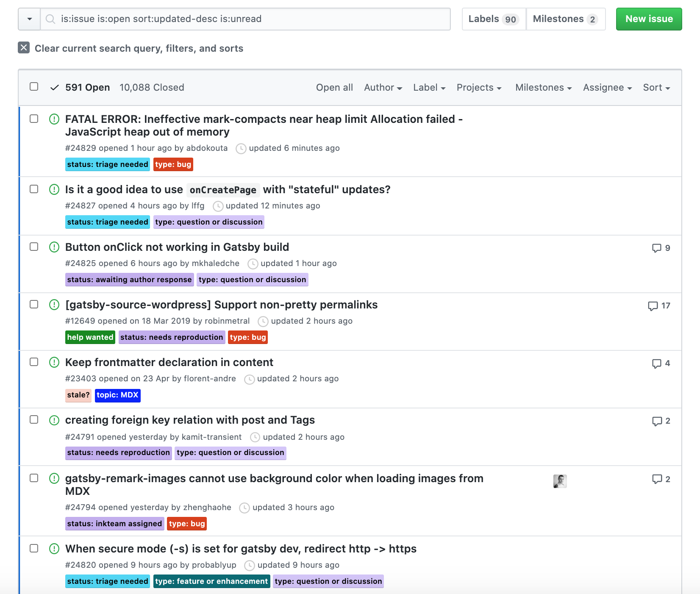The image size is (700, 594).
Task: Click the Open all link
Action: click(334, 88)
